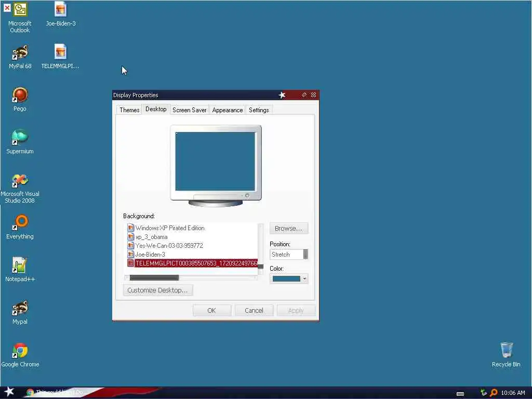
Task: Click the horizontal scrollbar of background list
Action: coord(191,277)
